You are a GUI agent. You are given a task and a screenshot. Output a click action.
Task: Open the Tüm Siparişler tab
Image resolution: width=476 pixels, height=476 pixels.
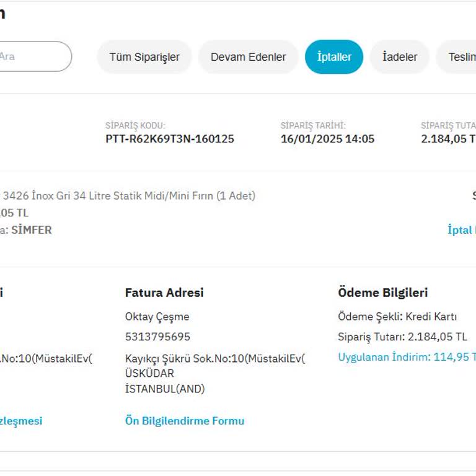[144, 57]
